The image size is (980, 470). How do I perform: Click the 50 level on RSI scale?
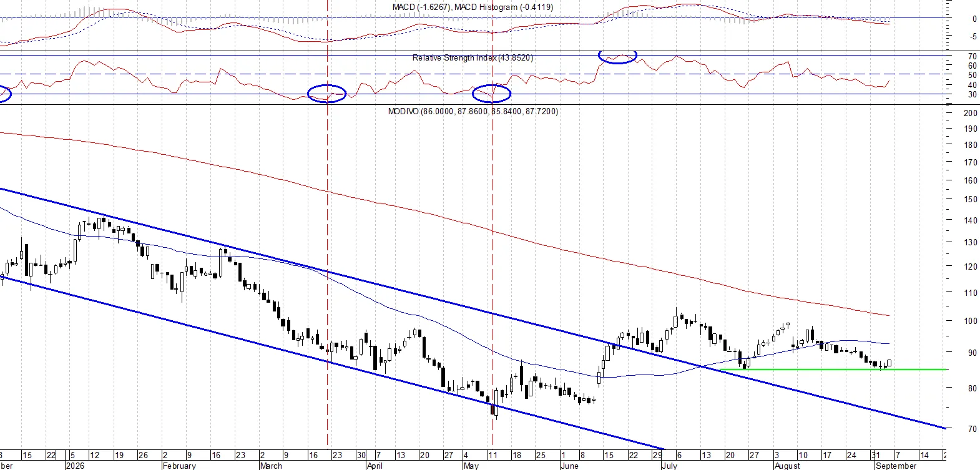[x=973, y=76]
